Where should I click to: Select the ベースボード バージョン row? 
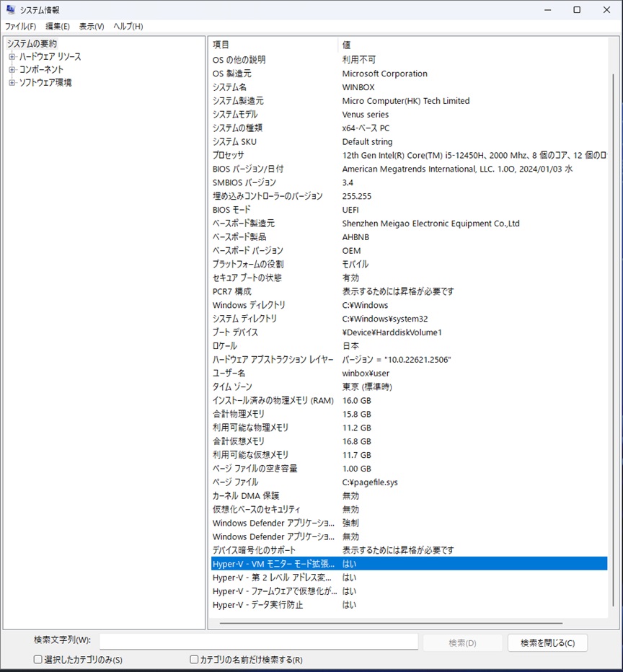409,251
